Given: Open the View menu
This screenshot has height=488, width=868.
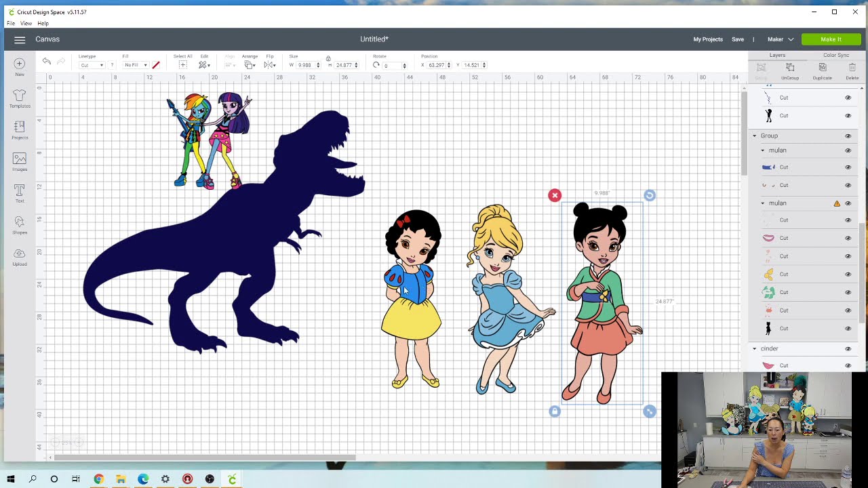Looking at the screenshot, I should (x=26, y=24).
